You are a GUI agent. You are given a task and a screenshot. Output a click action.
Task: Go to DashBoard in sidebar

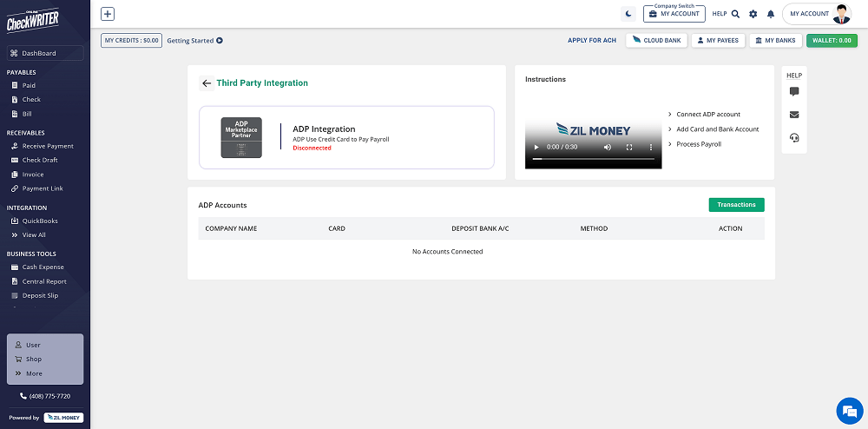[45, 53]
